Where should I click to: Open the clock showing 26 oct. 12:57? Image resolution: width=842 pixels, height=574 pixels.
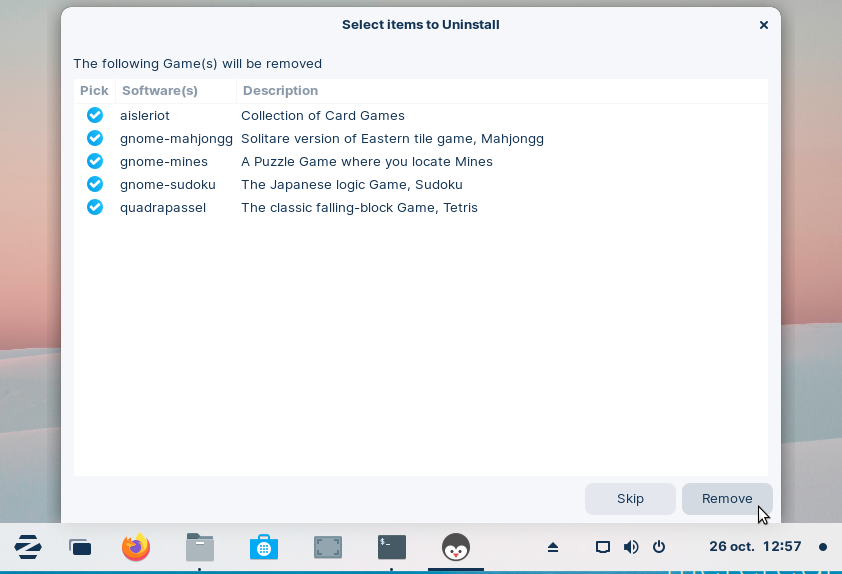(755, 547)
